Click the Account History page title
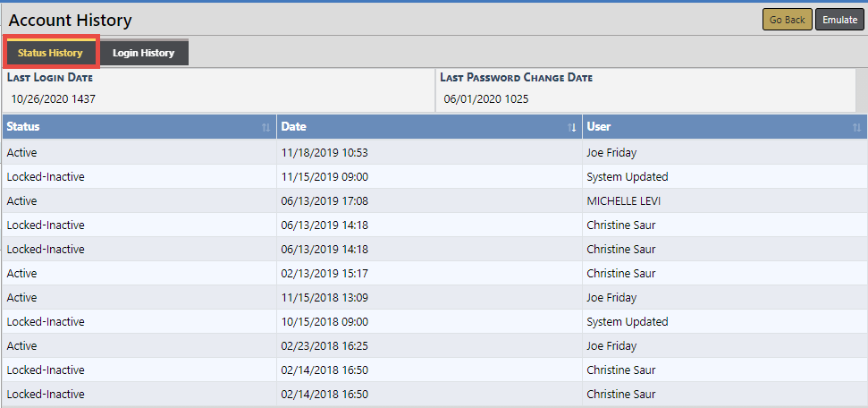868x408 pixels. tap(71, 20)
